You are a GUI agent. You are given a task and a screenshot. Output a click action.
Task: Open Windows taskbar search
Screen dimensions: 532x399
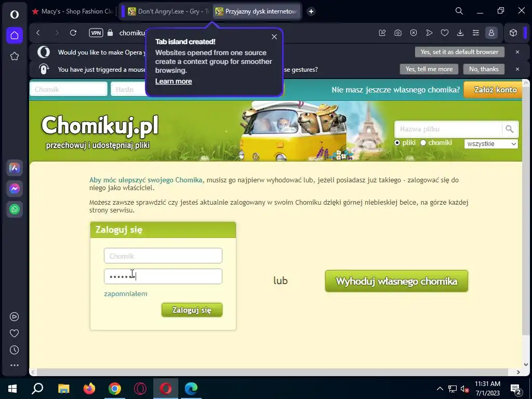coord(37,389)
